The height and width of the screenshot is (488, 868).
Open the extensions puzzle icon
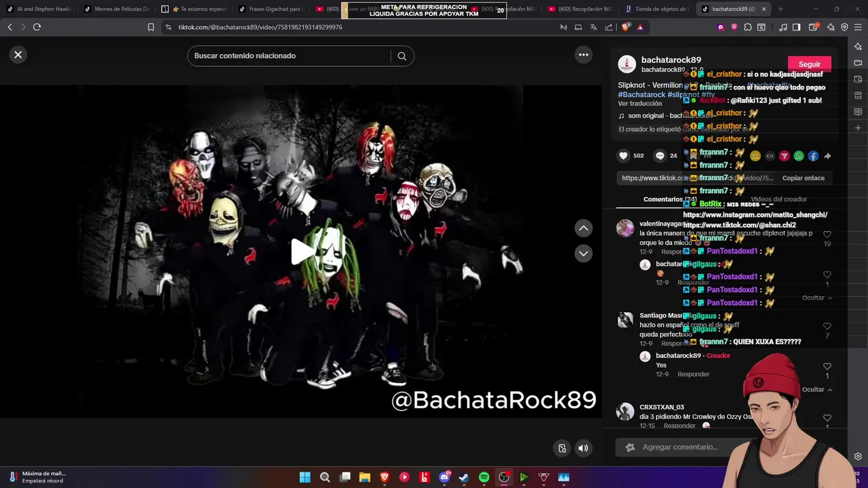tap(747, 27)
